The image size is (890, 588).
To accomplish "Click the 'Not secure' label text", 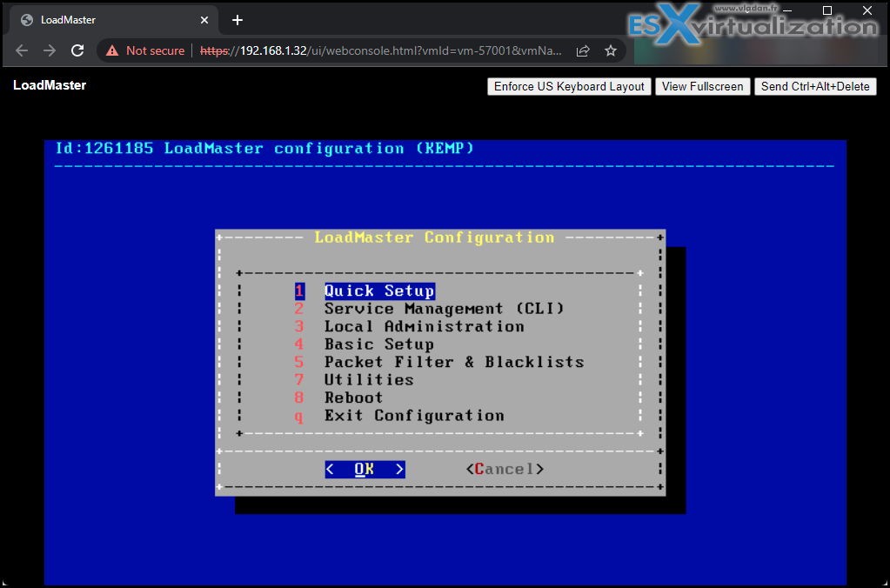I will point(155,50).
